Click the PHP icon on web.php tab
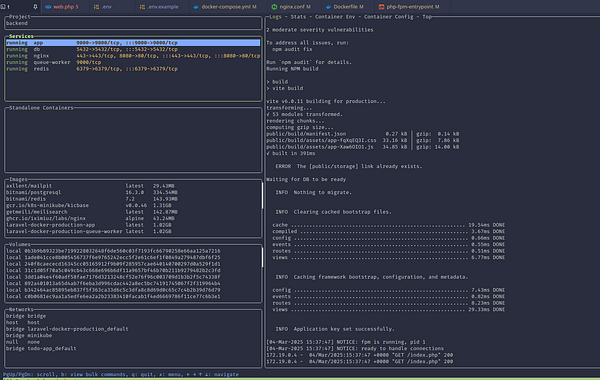 [48, 7]
